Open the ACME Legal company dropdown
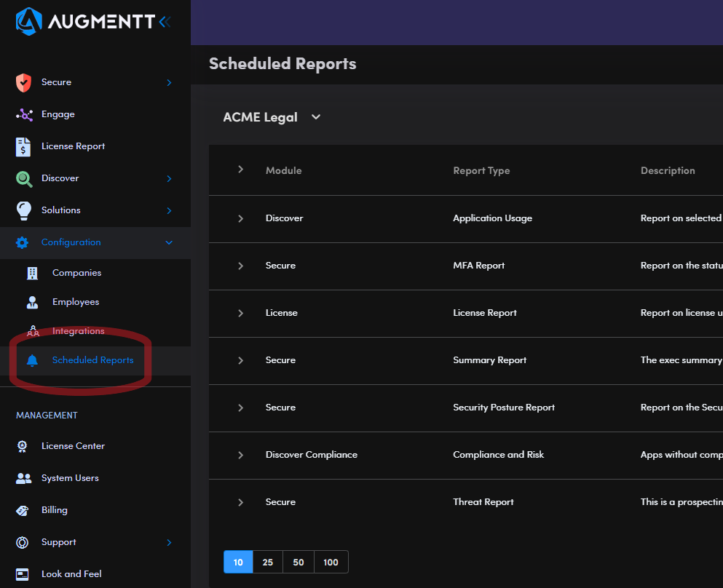 click(x=316, y=117)
